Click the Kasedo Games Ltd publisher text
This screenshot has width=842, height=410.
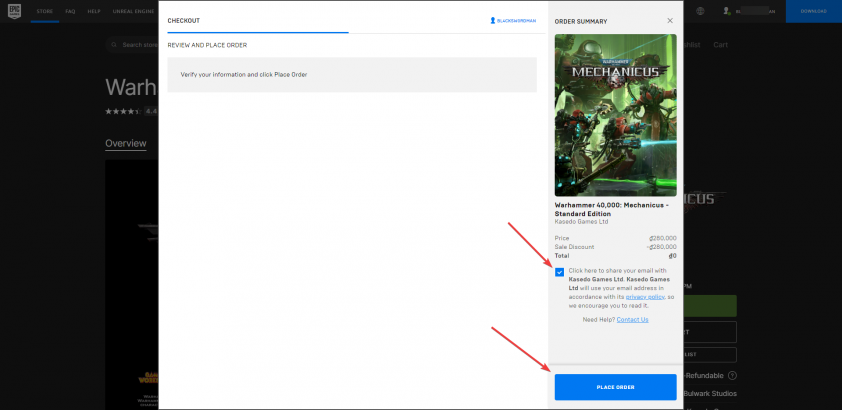[x=582, y=222]
